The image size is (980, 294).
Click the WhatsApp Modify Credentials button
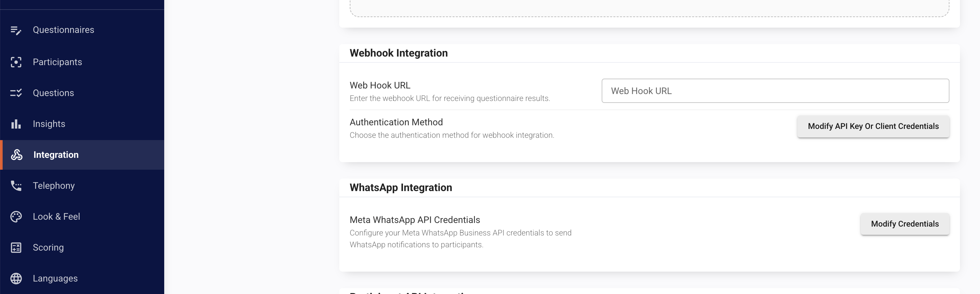905,224
